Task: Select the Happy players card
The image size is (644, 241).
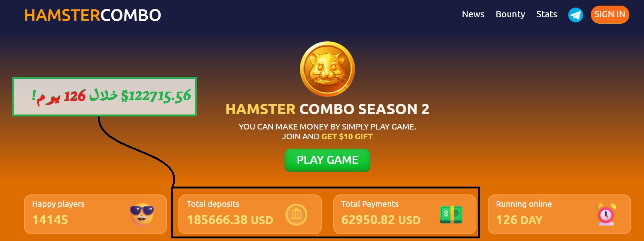Action: coord(96,214)
